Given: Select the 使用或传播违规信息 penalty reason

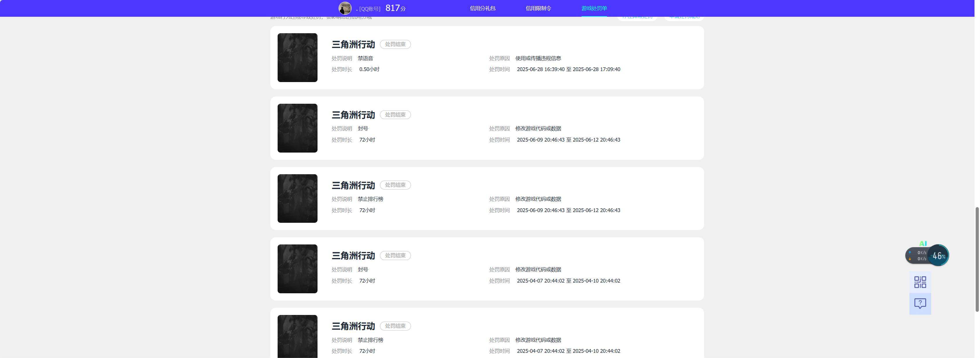Looking at the screenshot, I should click(x=538, y=58).
